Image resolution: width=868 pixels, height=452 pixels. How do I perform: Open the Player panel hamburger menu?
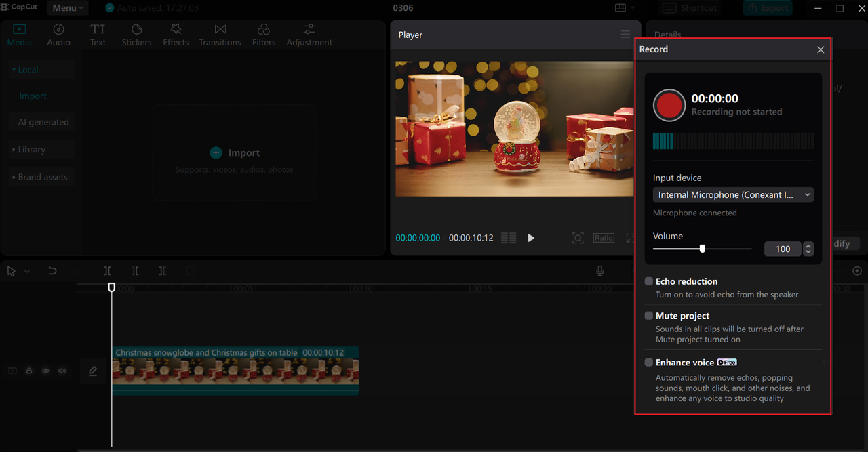625,35
